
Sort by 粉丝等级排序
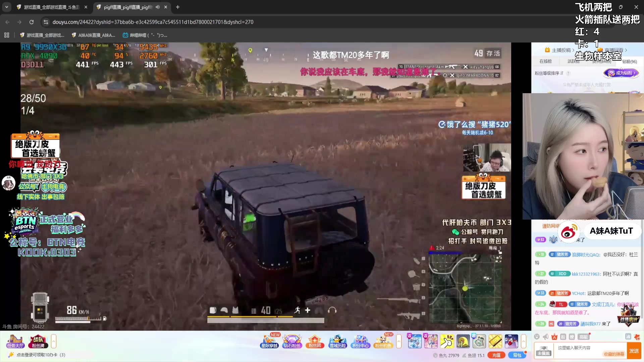(x=549, y=73)
